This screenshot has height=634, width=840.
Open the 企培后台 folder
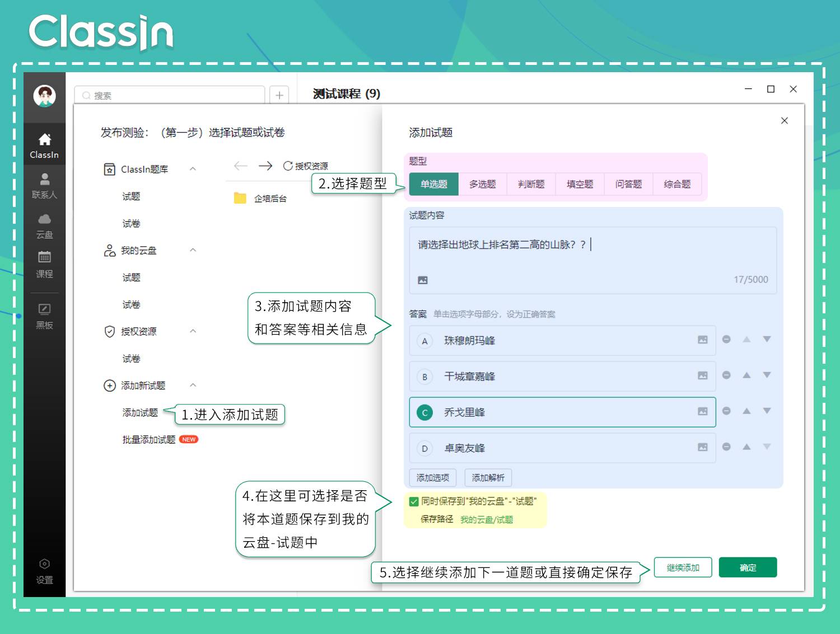(x=260, y=198)
